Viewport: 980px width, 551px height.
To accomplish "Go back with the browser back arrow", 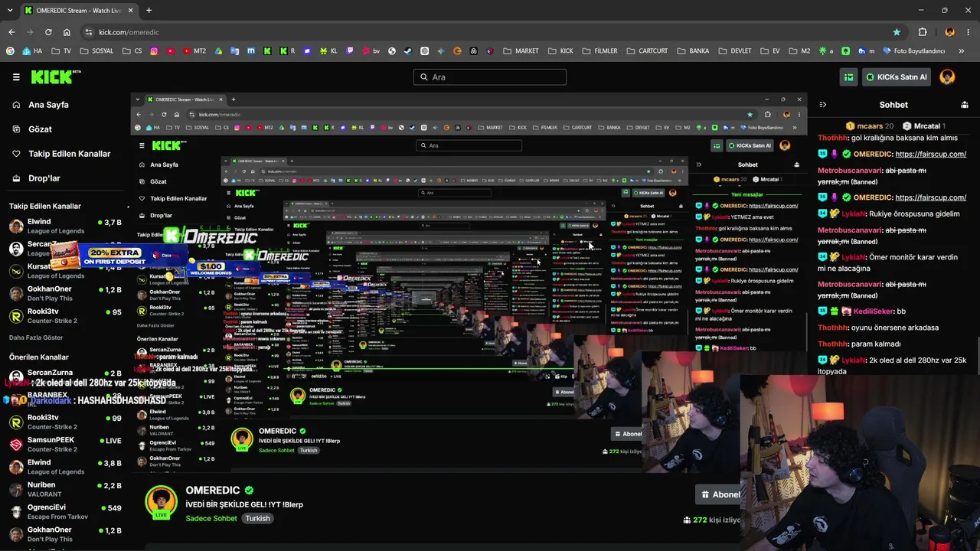I will coord(11,32).
